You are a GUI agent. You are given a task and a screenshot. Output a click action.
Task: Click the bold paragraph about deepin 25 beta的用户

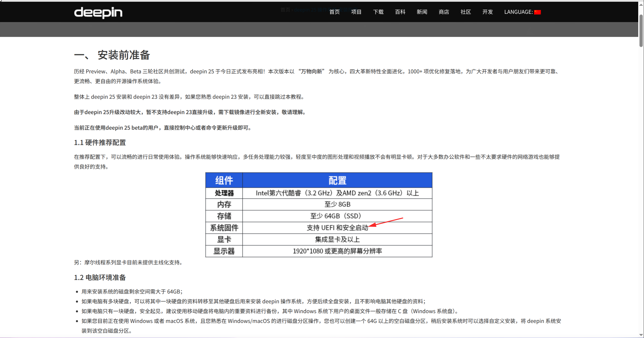[163, 128]
